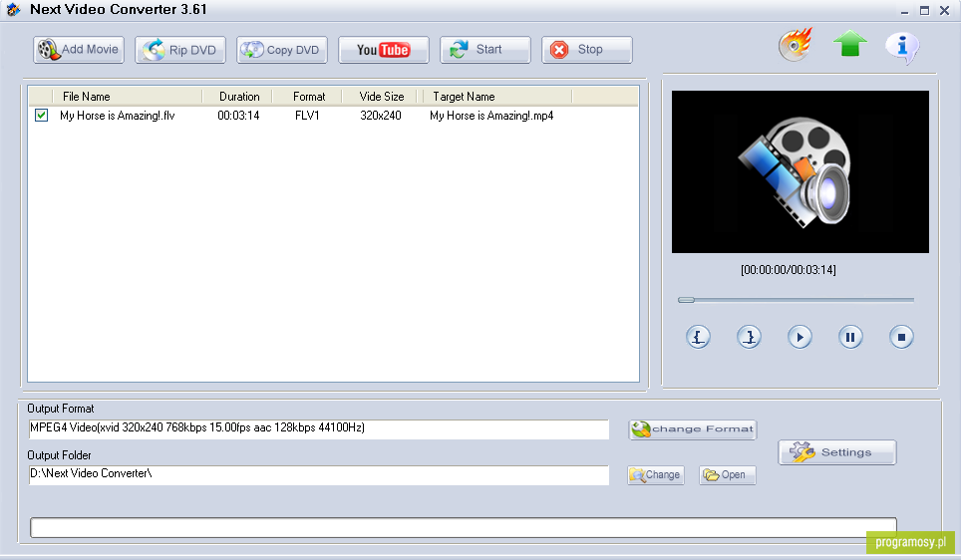Stop the current conversion

point(587,50)
